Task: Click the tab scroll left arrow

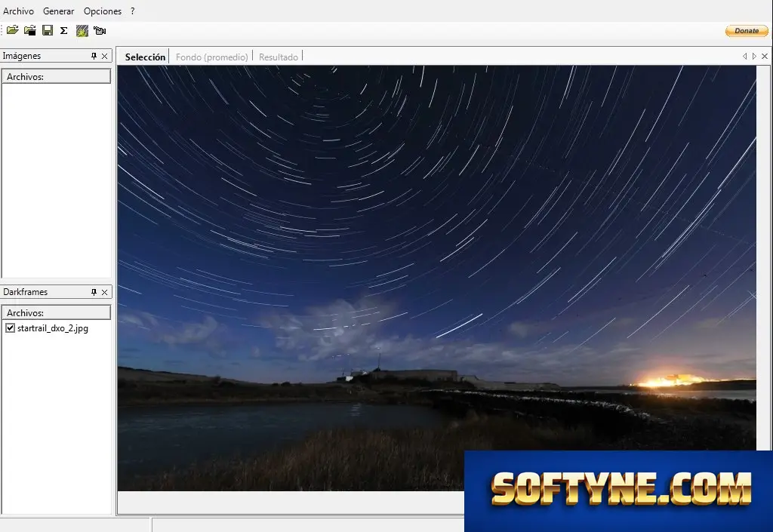Action: pos(744,56)
